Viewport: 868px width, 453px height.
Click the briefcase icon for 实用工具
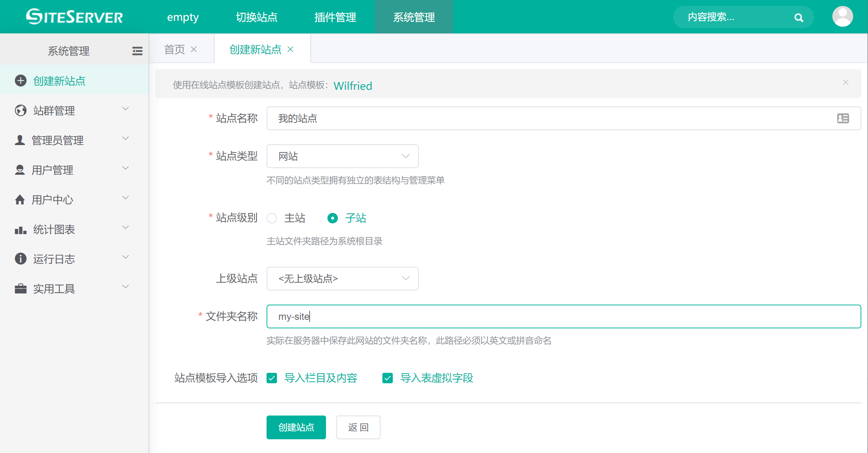tap(21, 288)
